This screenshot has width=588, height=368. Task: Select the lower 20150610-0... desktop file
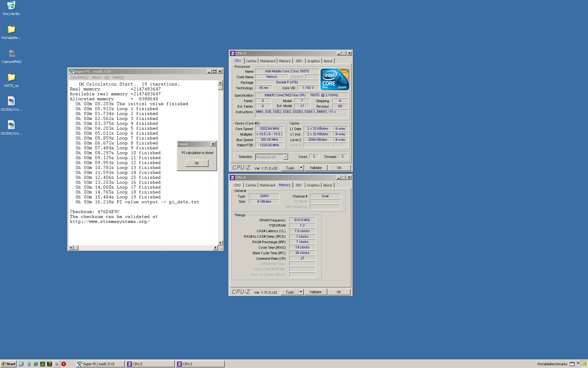(11, 128)
